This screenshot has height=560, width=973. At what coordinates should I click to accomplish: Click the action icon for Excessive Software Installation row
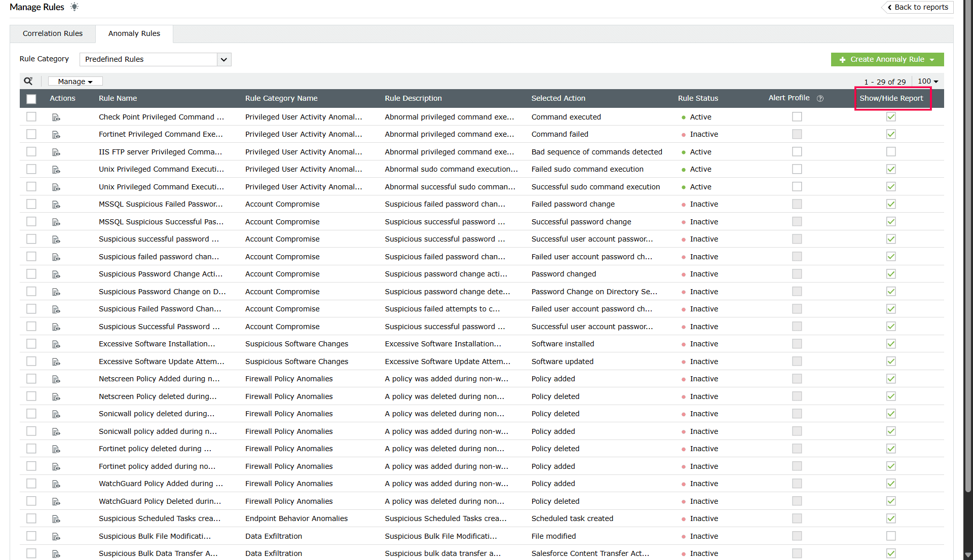[56, 344]
